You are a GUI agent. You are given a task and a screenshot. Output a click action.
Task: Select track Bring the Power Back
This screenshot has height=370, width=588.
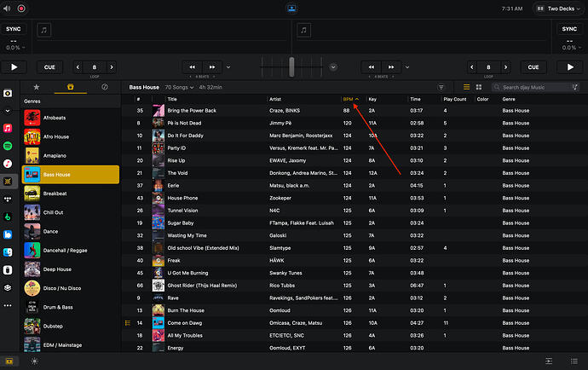pyautogui.click(x=355, y=111)
